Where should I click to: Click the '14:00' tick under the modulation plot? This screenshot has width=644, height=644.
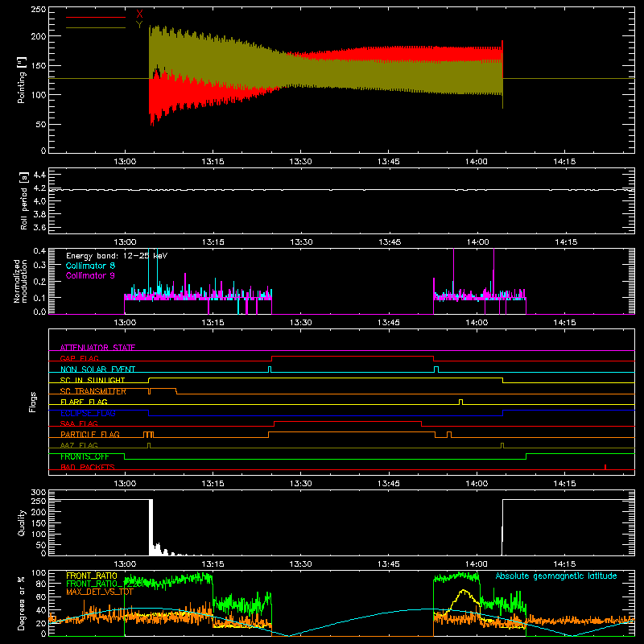click(477, 323)
